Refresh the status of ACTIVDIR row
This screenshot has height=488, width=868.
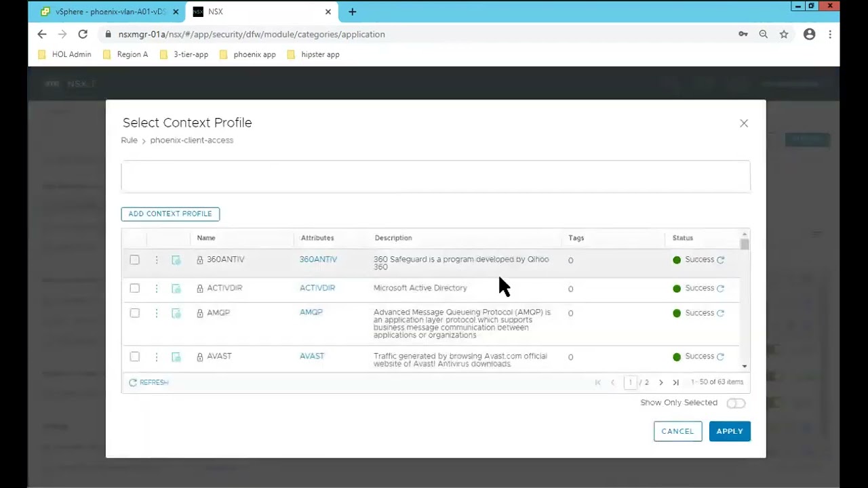point(721,288)
